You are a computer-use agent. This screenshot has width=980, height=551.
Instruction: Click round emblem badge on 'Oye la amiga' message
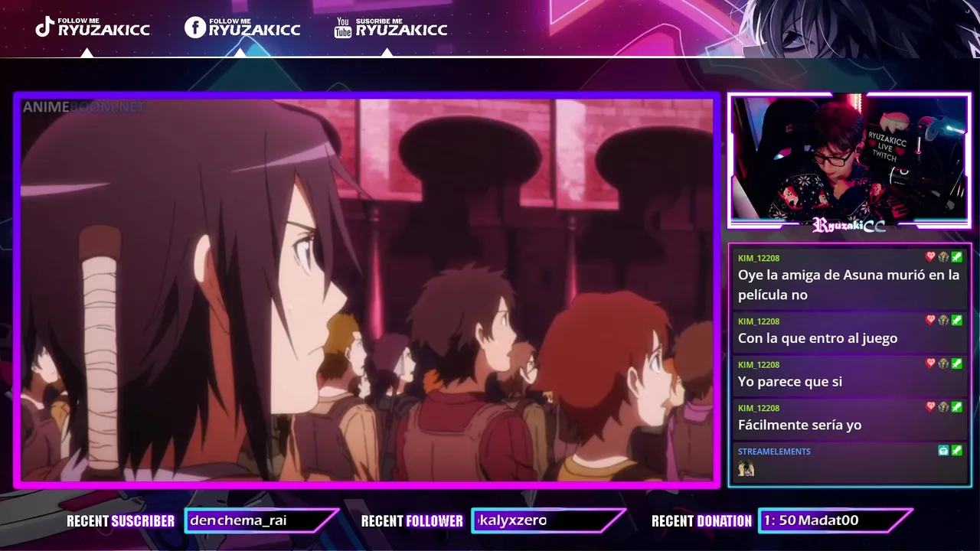(x=944, y=257)
